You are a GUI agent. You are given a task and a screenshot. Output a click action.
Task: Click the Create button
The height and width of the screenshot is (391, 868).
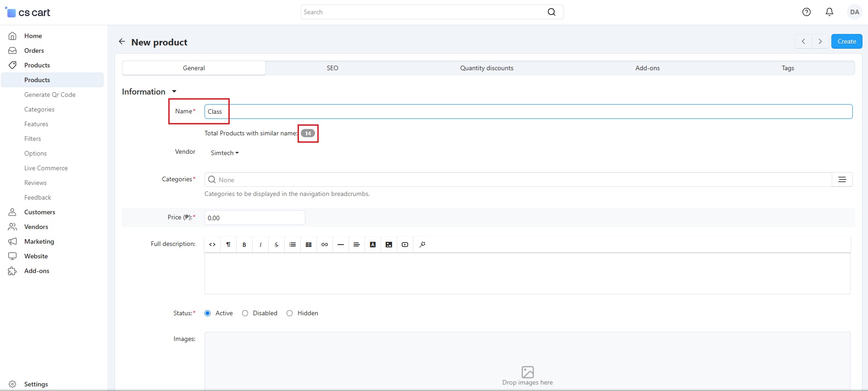tap(846, 41)
